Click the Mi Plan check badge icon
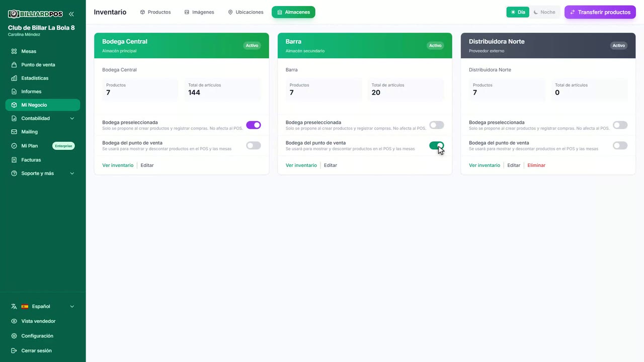The image size is (644, 362). pos(14,146)
